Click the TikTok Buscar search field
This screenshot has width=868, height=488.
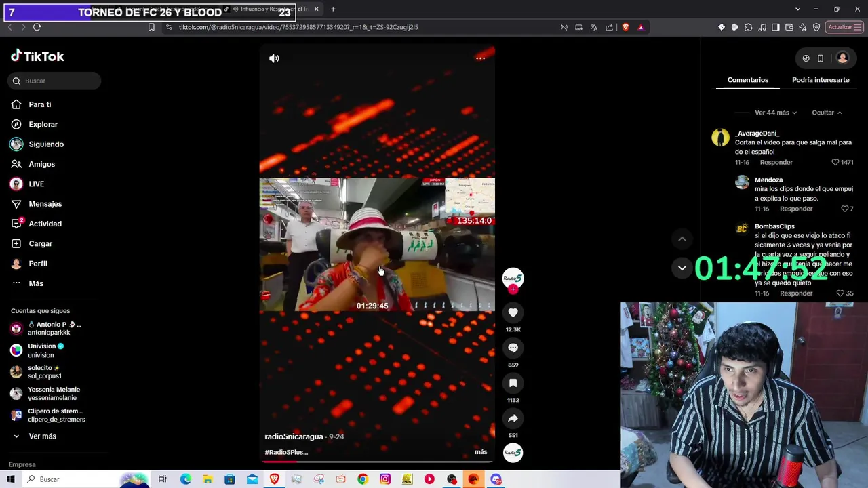pyautogui.click(x=55, y=81)
